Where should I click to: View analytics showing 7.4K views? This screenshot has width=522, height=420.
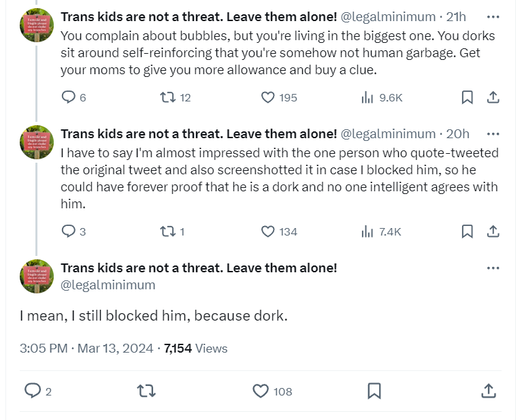[x=368, y=231]
